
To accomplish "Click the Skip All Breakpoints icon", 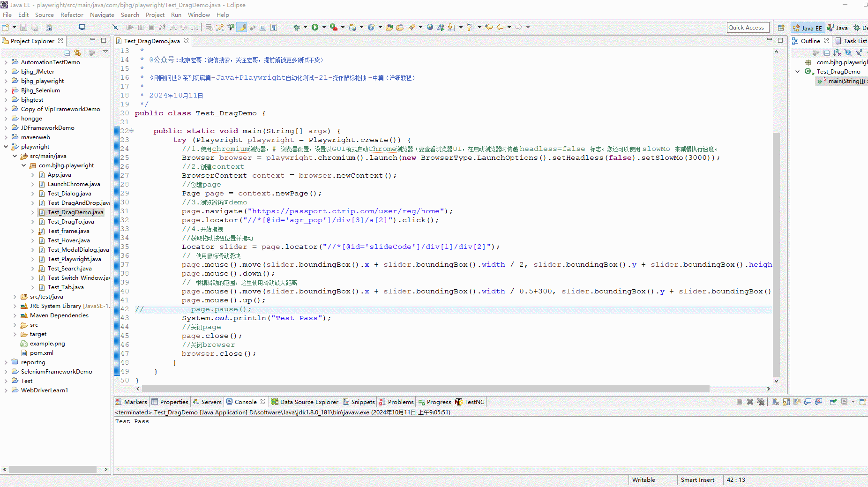I will coord(115,27).
